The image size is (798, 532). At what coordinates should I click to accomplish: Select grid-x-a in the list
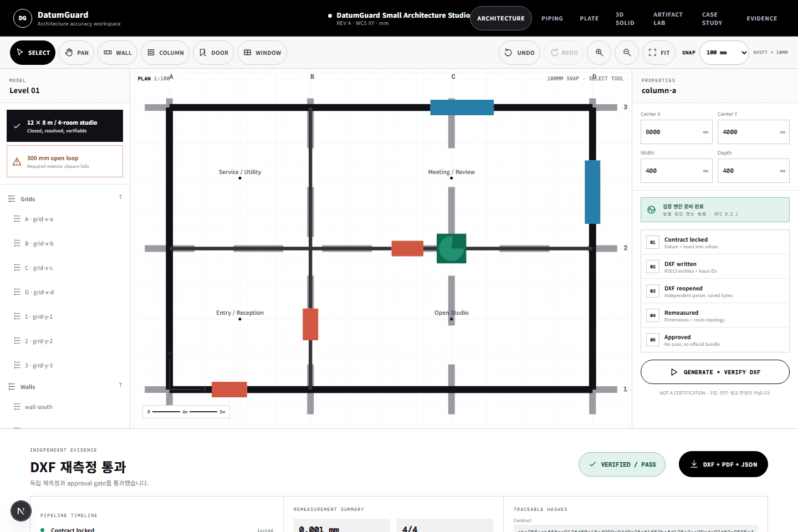pos(65,219)
